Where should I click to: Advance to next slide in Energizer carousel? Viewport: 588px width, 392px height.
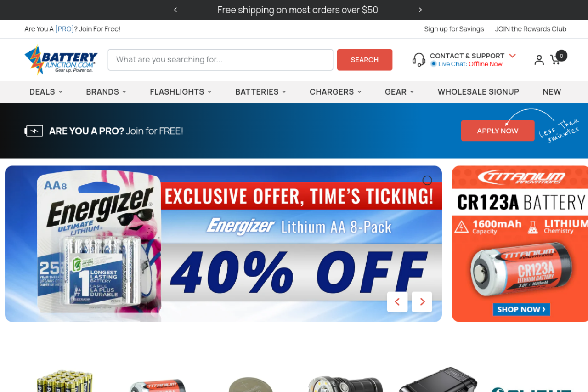[422, 302]
